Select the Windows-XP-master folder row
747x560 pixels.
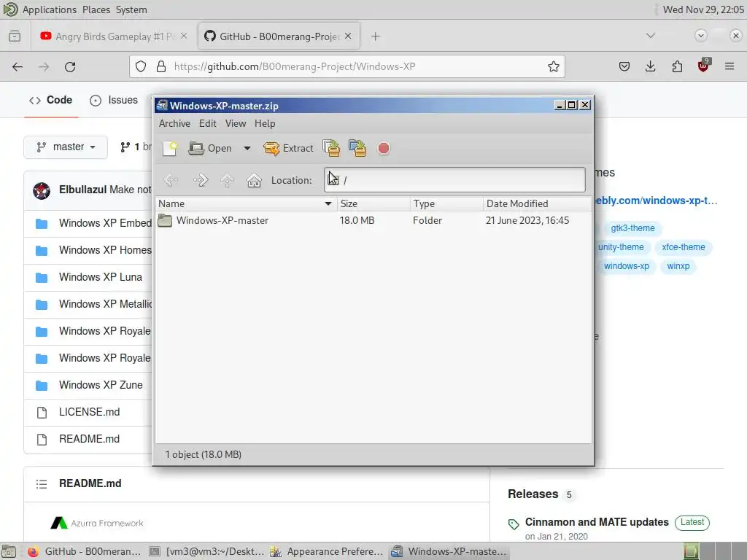[373, 220]
